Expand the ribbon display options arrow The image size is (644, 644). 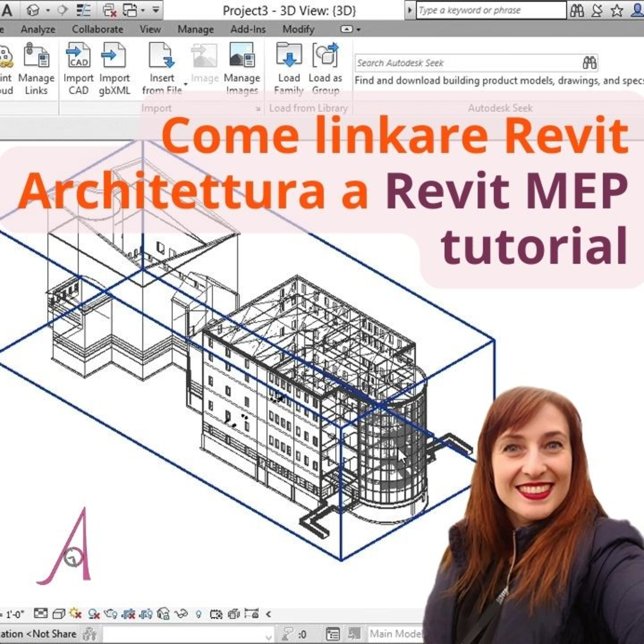click(359, 30)
